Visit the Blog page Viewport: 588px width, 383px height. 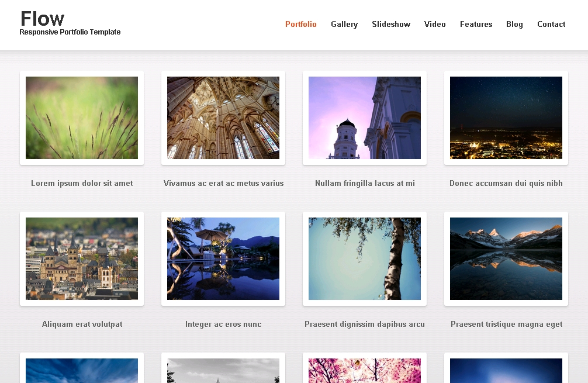pyautogui.click(x=514, y=25)
